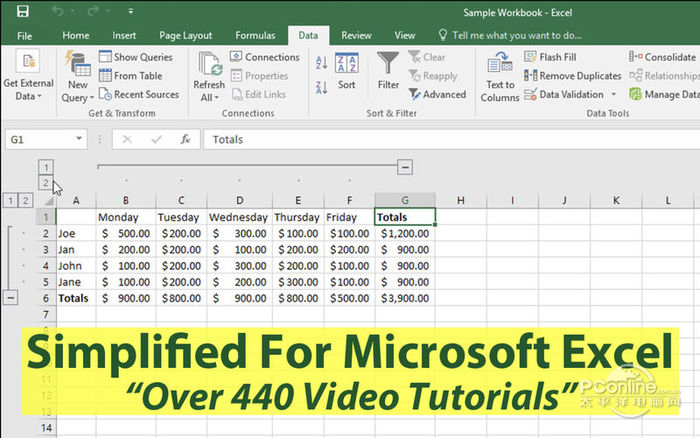The width and height of the screenshot is (700, 438).
Task: Click the Advanced filter button
Action: point(438,95)
